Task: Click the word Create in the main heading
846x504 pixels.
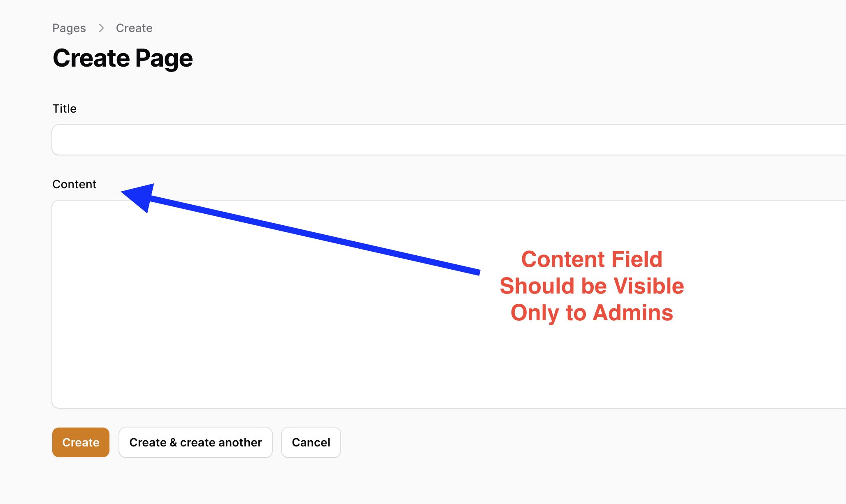Action: (91, 58)
